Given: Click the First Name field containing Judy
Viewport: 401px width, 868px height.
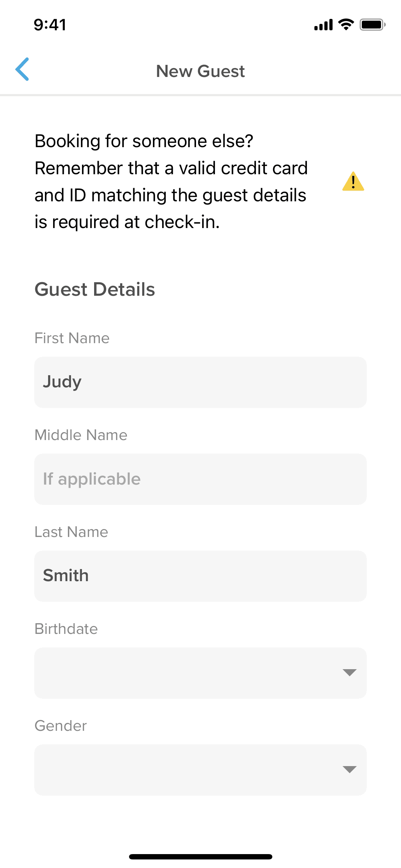Looking at the screenshot, I should point(200,382).
